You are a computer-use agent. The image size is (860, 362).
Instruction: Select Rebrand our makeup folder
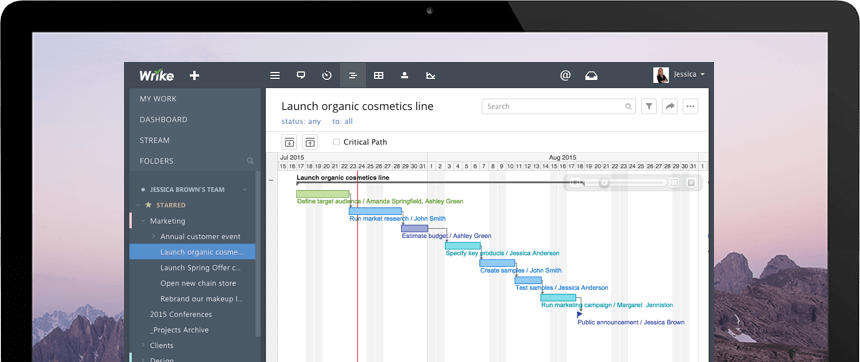coord(202,299)
